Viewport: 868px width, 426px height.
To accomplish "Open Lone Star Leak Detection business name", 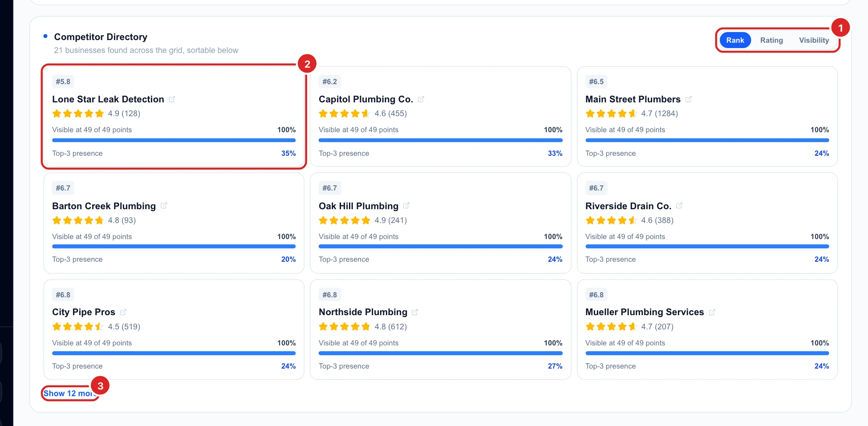I will click(x=108, y=99).
